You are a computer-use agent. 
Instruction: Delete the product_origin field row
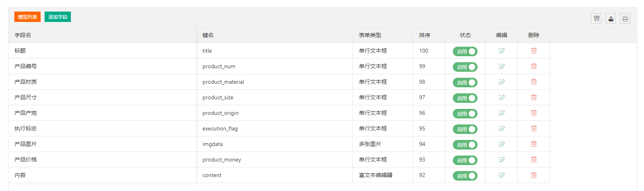pyautogui.click(x=534, y=113)
